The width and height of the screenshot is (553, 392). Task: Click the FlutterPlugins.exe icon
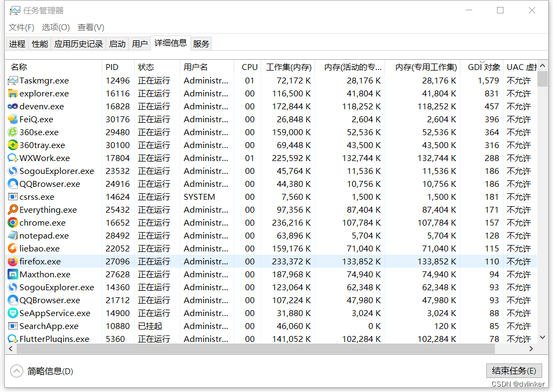[x=13, y=339]
